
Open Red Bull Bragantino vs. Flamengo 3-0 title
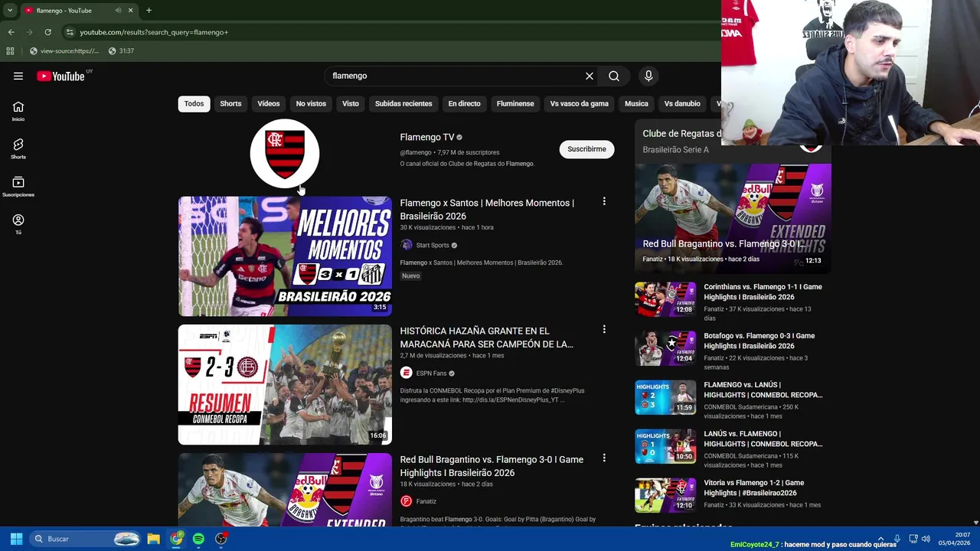point(492,466)
